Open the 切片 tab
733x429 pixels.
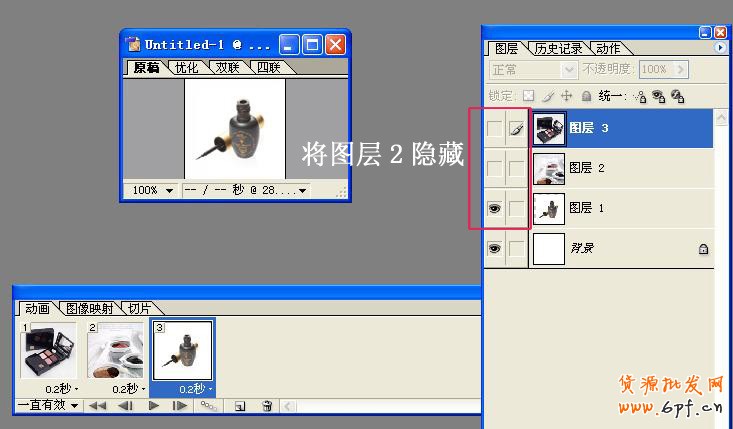[x=145, y=308]
